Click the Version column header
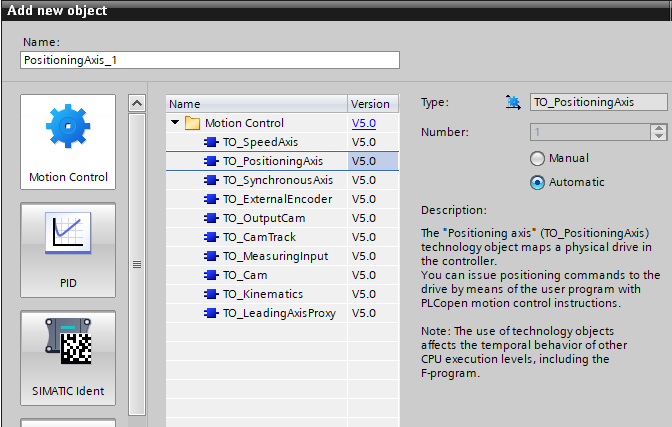Viewport: 672px width, 427px height. coord(373,104)
